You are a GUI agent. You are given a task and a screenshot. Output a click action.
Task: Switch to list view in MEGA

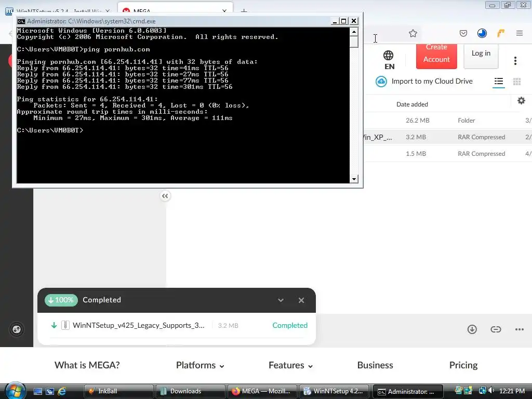point(498,82)
